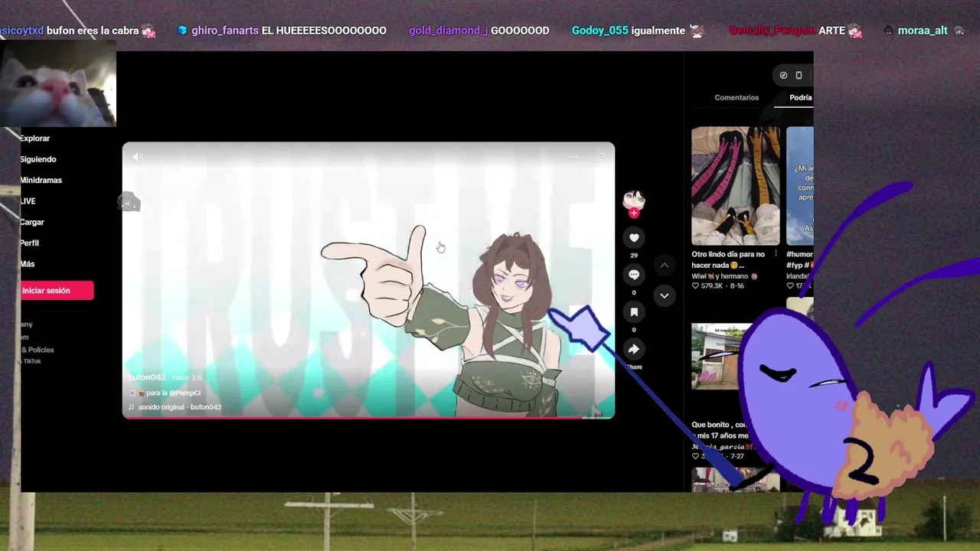Click Godoy_055 in the top chat bar
980x551 pixels.
[x=600, y=31]
